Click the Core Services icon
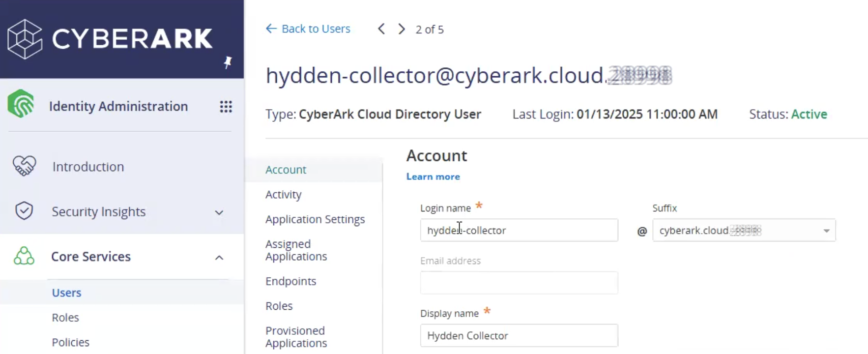 click(24, 257)
